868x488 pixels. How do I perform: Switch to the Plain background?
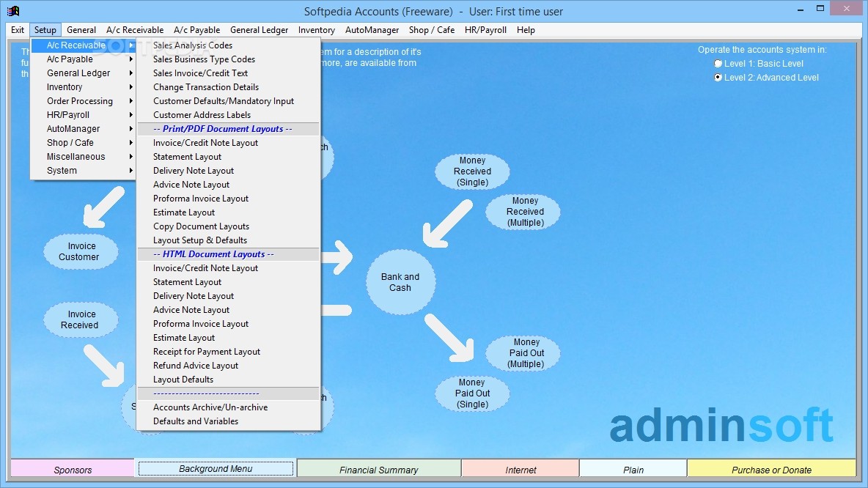[x=633, y=469]
